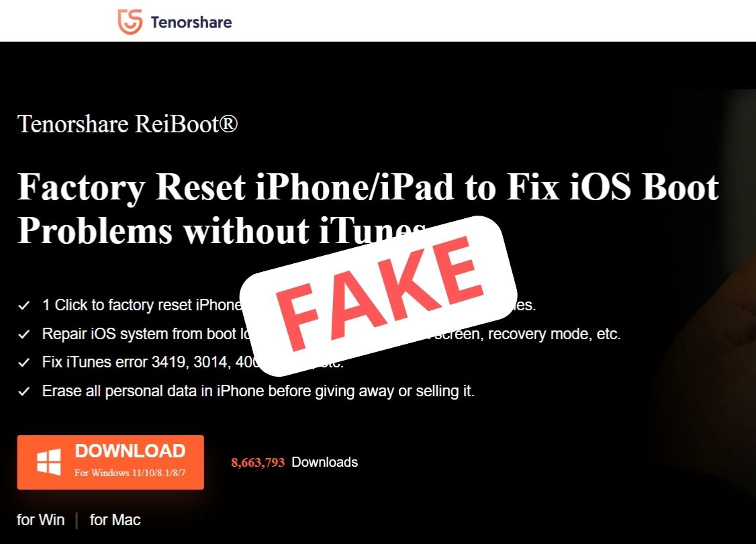Click the Tenorshare brand name text
The image size is (756, 544).
click(x=191, y=22)
